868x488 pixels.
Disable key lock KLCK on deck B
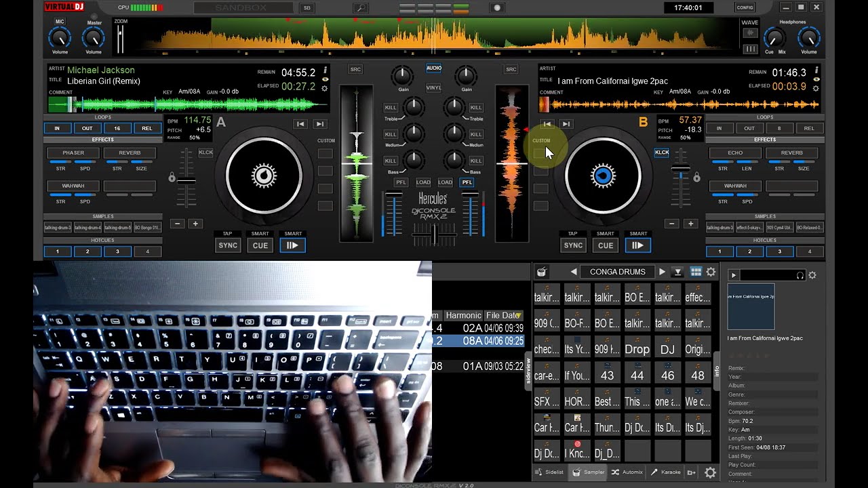coord(661,152)
